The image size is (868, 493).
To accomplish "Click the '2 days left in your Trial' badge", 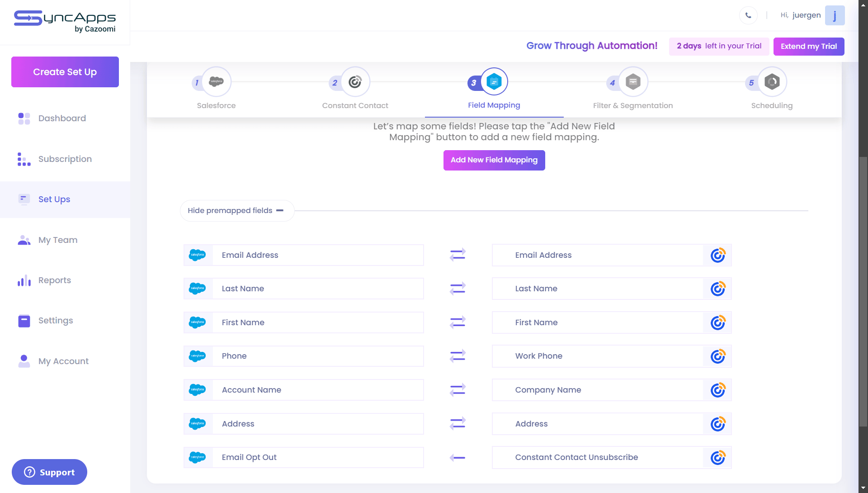I will click(x=719, y=46).
